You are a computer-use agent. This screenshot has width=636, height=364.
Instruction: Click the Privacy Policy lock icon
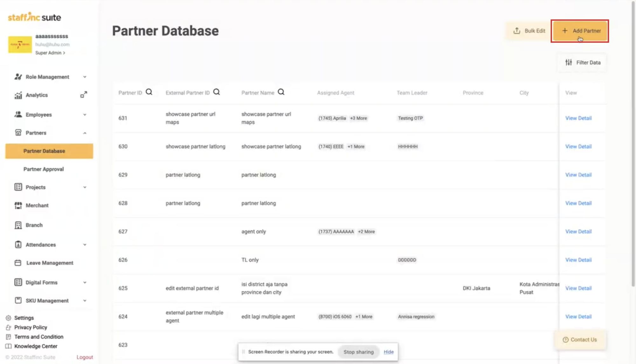(9, 327)
